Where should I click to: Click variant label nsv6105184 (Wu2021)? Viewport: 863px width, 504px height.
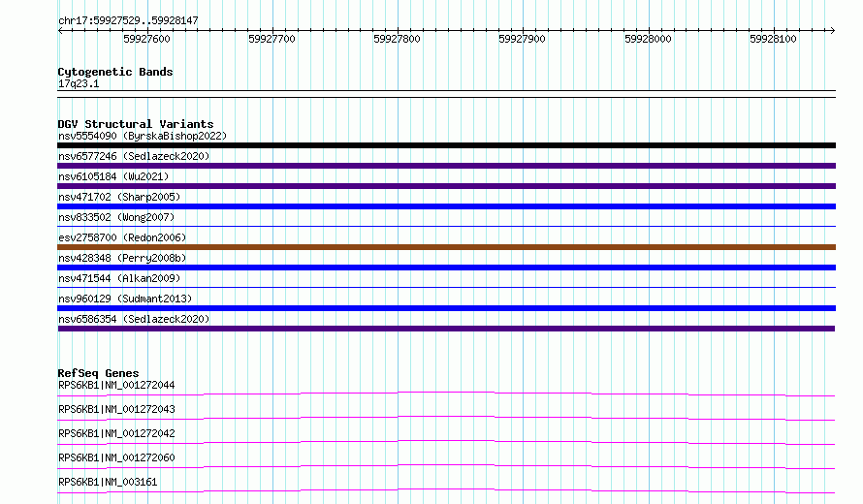(113, 176)
